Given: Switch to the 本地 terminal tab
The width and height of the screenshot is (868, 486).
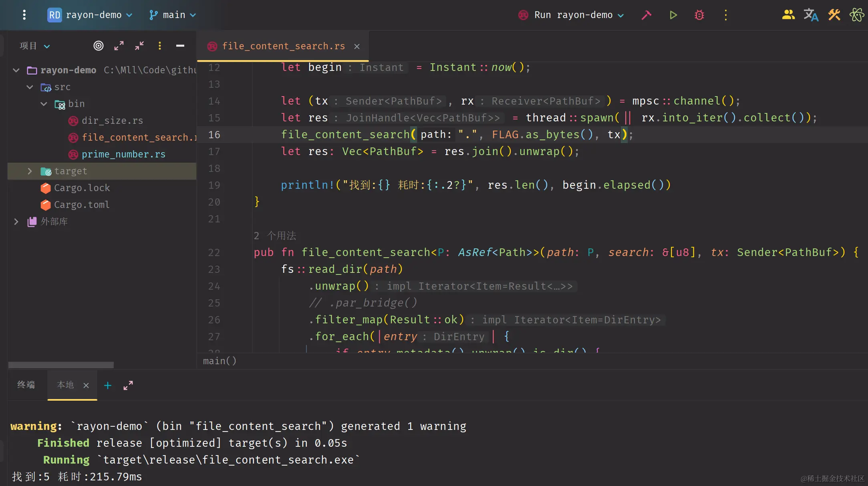Looking at the screenshot, I should point(66,385).
